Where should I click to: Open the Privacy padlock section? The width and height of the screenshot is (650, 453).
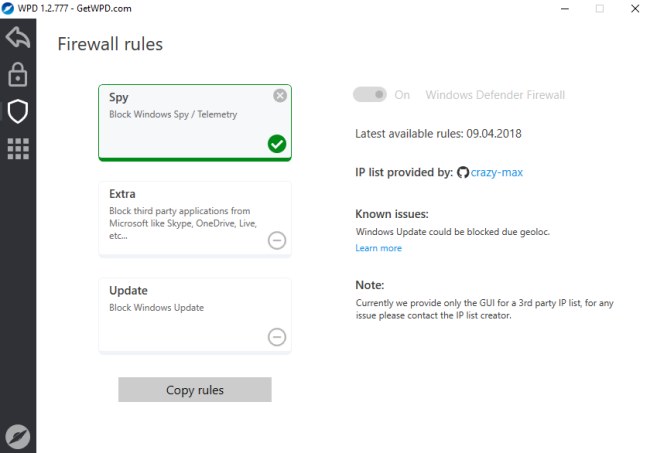18,75
